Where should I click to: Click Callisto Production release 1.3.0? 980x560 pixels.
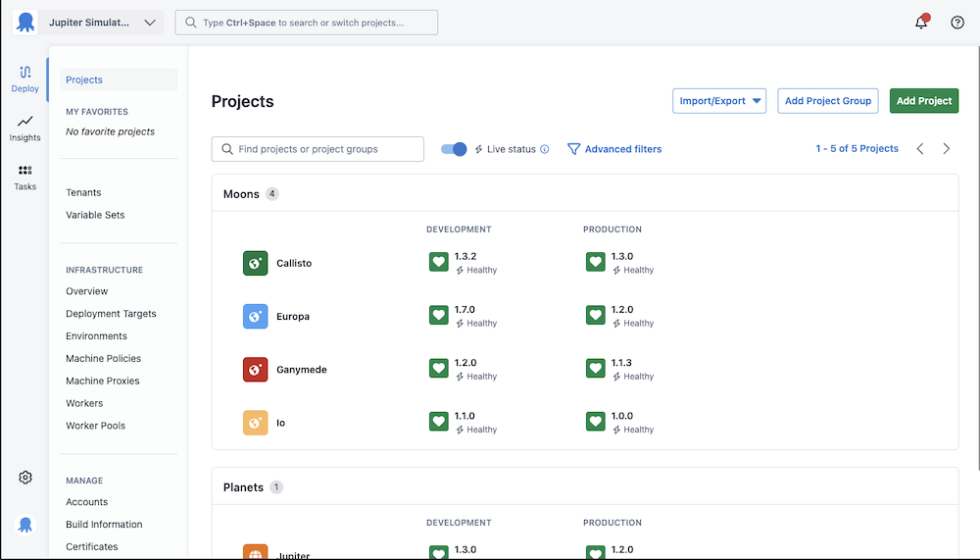point(622,257)
